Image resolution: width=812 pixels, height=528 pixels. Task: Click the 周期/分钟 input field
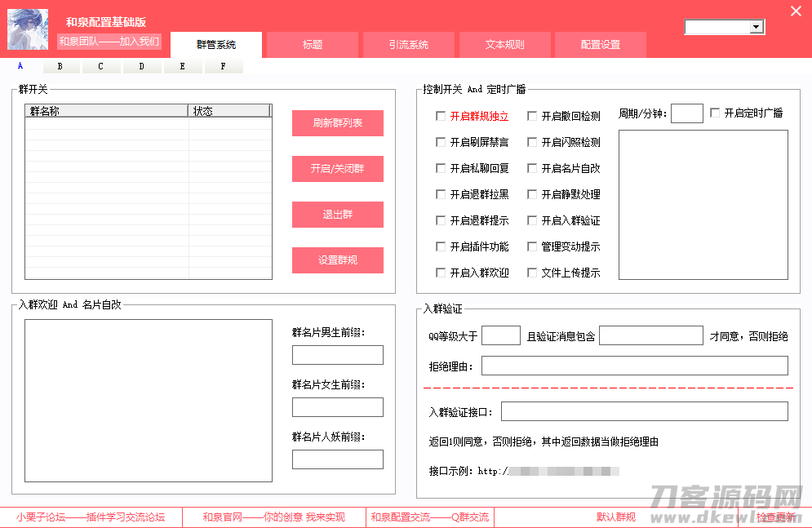(686, 113)
